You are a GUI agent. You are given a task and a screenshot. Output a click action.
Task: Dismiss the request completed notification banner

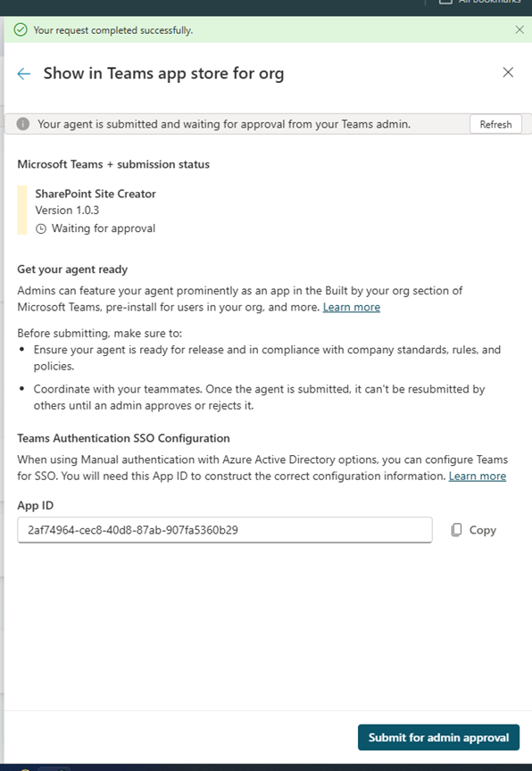click(520, 29)
